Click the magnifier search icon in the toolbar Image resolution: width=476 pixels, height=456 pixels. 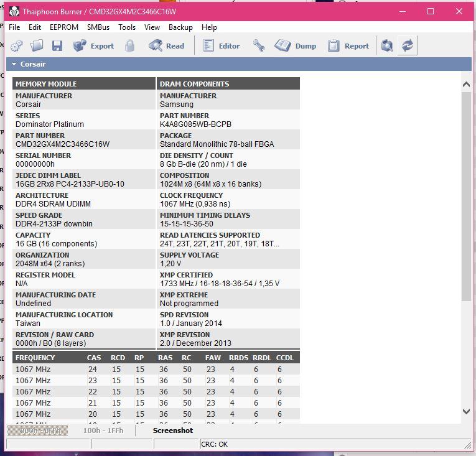[387, 46]
